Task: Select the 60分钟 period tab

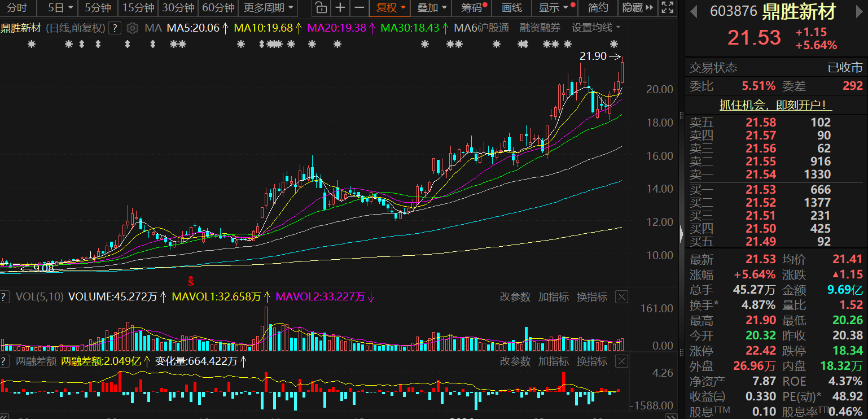Action: 218,8
